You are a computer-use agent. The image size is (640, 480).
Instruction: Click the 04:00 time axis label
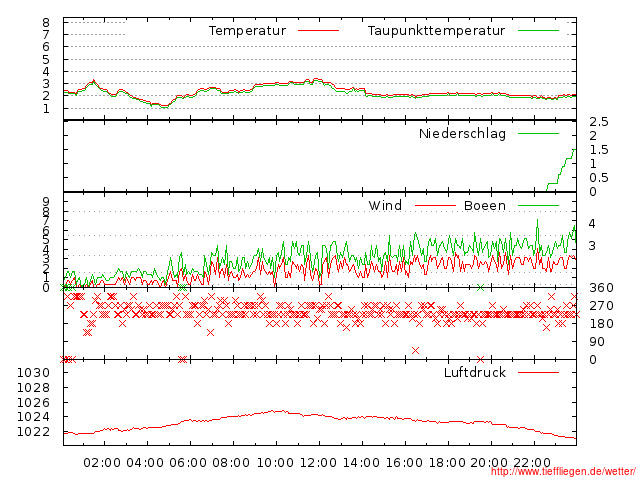point(145,463)
